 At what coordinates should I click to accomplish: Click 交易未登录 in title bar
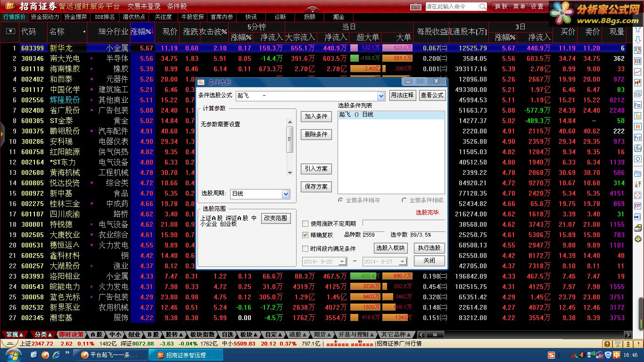pyautogui.click(x=144, y=7)
